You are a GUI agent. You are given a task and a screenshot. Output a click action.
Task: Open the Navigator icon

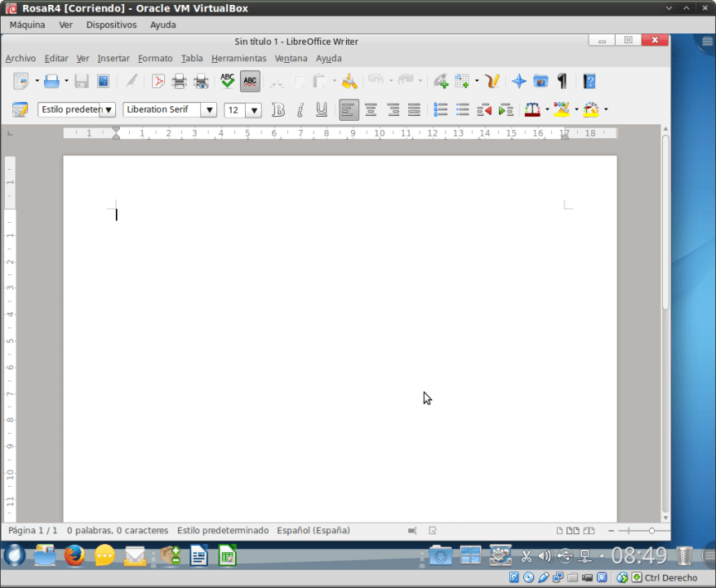coord(518,81)
